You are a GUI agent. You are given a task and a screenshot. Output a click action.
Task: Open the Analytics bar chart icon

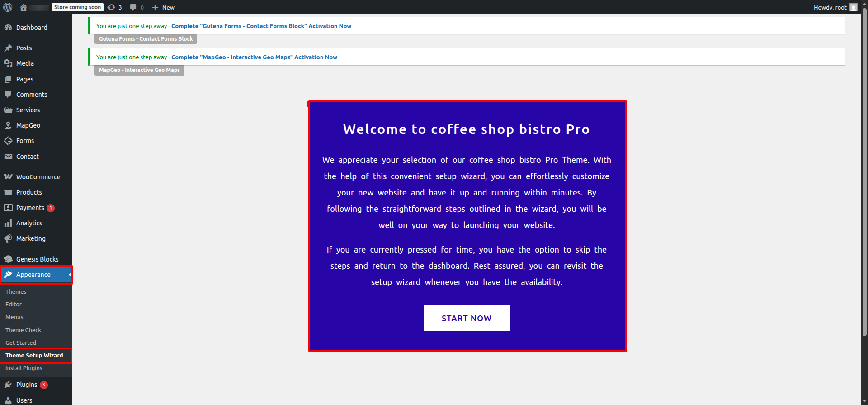[x=8, y=223]
